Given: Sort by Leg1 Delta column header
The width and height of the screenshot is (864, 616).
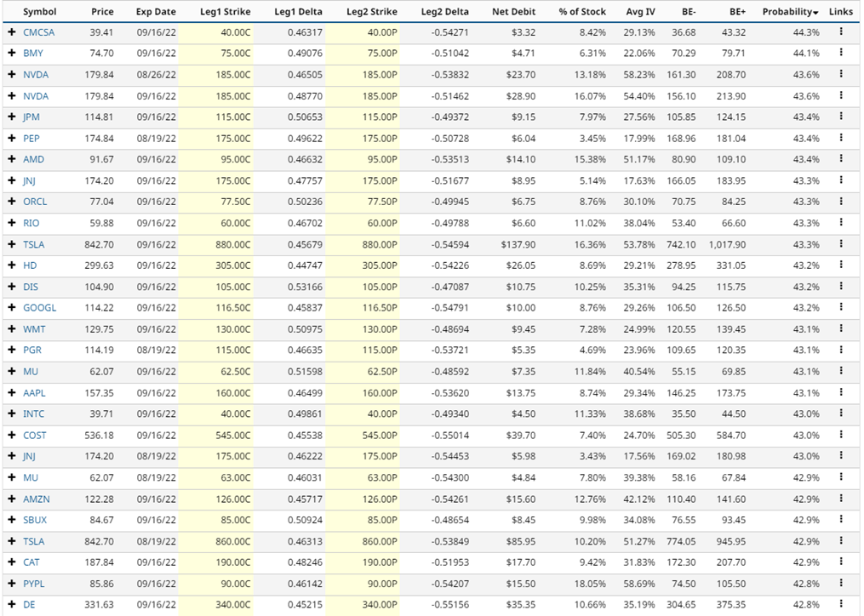Looking at the screenshot, I should pyautogui.click(x=298, y=12).
